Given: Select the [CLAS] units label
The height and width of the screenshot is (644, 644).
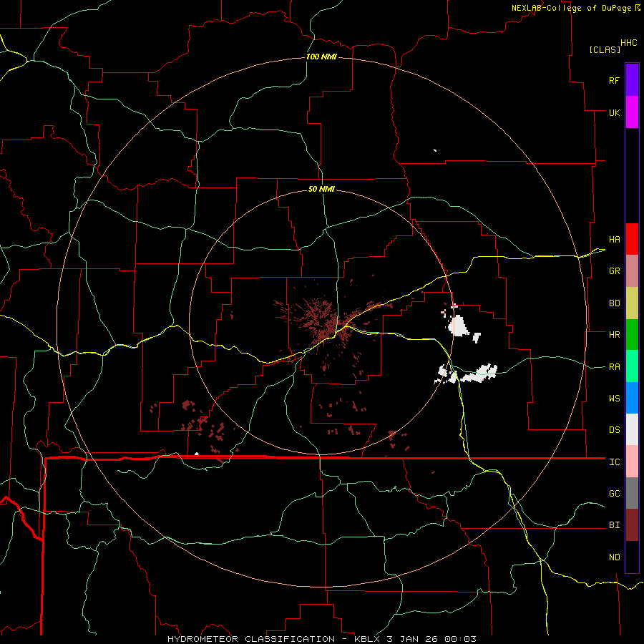Looking at the screenshot, I should [x=605, y=50].
